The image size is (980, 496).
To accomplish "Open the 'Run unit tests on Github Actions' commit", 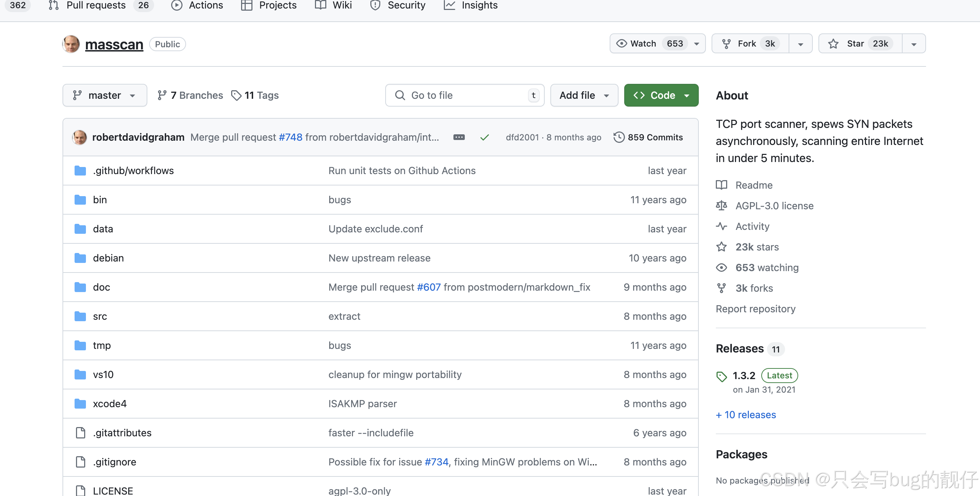I will pyautogui.click(x=402, y=171).
